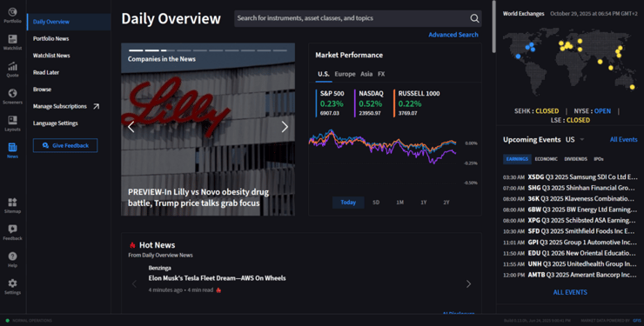Open the Feedback sidebar icon
Image resolution: width=644 pixels, height=326 pixels.
pyautogui.click(x=12, y=232)
